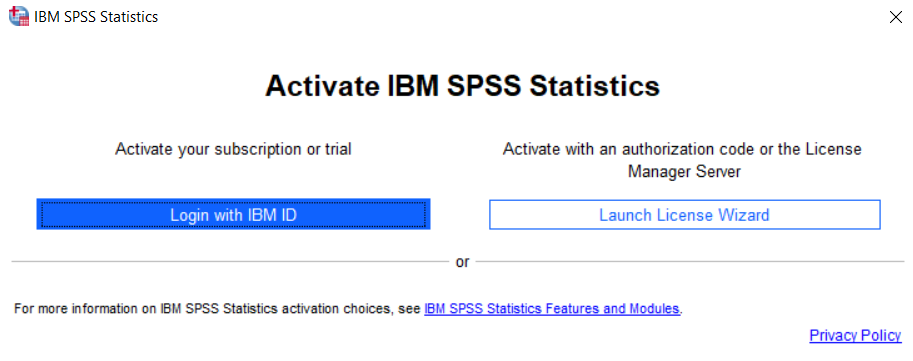Click the divider line left of or
This screenshot has width=913, height=361.
click(230, 261)
